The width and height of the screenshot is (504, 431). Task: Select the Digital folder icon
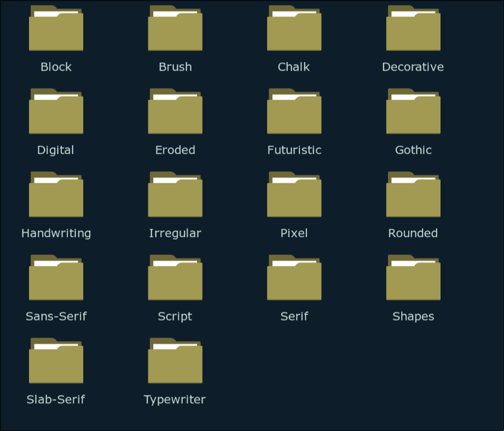[x=56, y=111]
